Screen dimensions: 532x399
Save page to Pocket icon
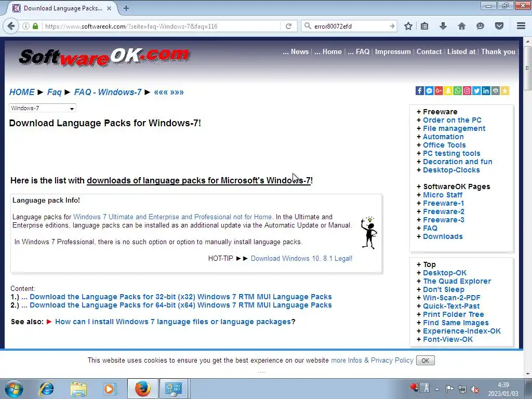click(x=499, y=26)
